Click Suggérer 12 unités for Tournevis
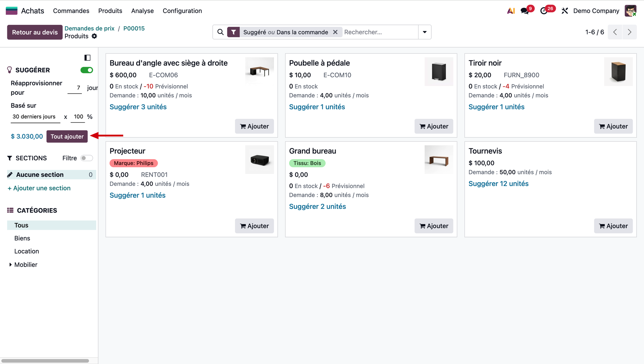The image size is (644, 364). pyautogui.click(x=498, y=184)
